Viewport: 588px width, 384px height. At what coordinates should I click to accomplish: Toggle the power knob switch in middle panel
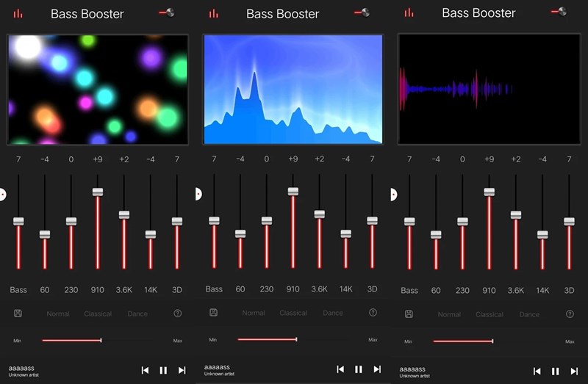point(362,12)
